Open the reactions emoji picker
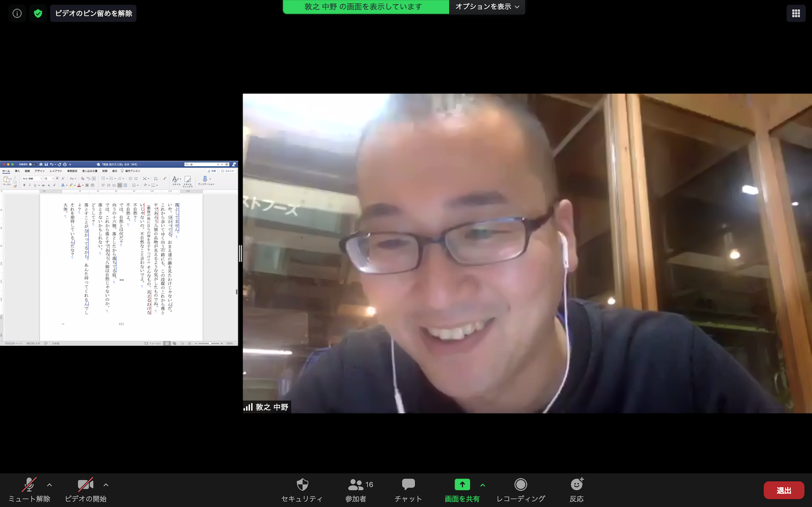The width and height of the screenshot is (812, 507). (x=577, y=490)
